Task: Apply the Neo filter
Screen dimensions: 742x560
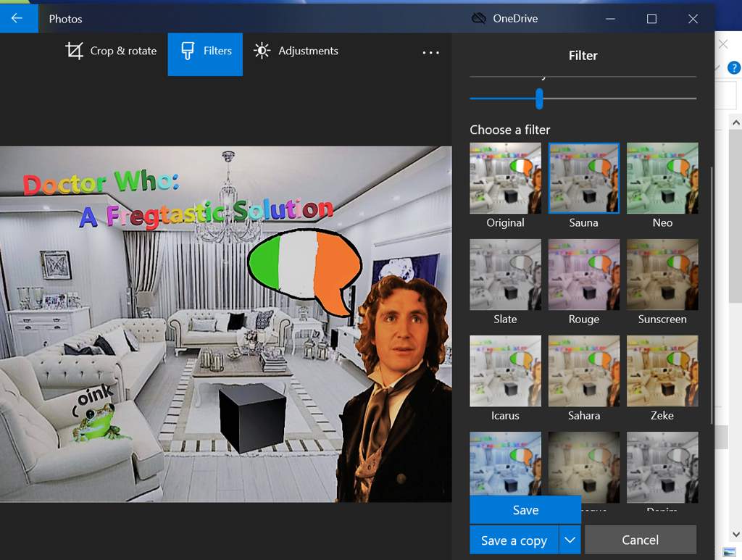Action: pyautogui.click(x=662, y=178)
